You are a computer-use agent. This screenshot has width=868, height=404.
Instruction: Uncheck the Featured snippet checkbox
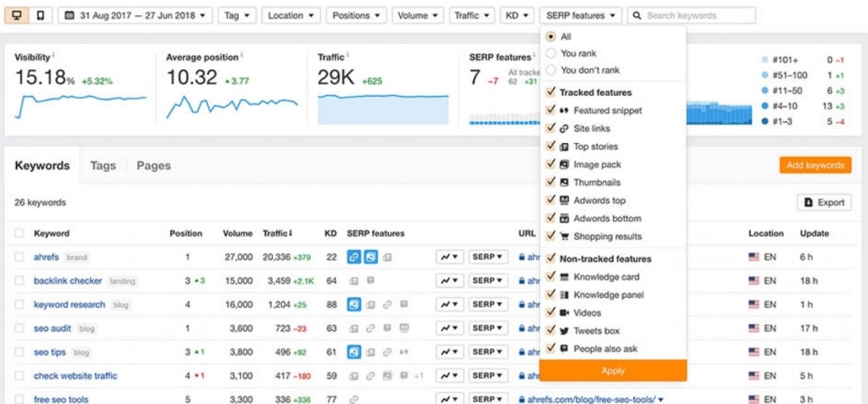click(x=550, y=110)
